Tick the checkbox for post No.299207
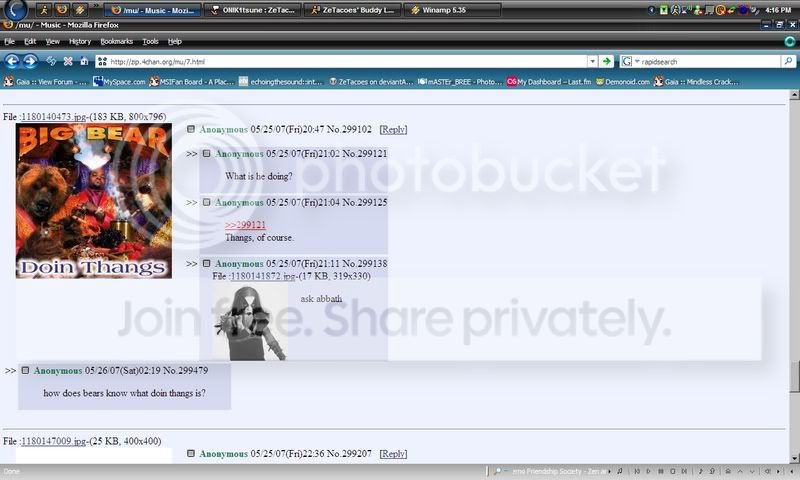Viewport: 800px width, 480px height. click(191, 453)
